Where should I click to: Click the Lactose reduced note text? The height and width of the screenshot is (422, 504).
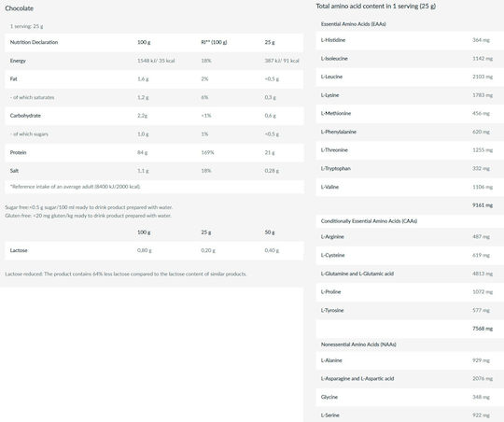coord(126,274)
